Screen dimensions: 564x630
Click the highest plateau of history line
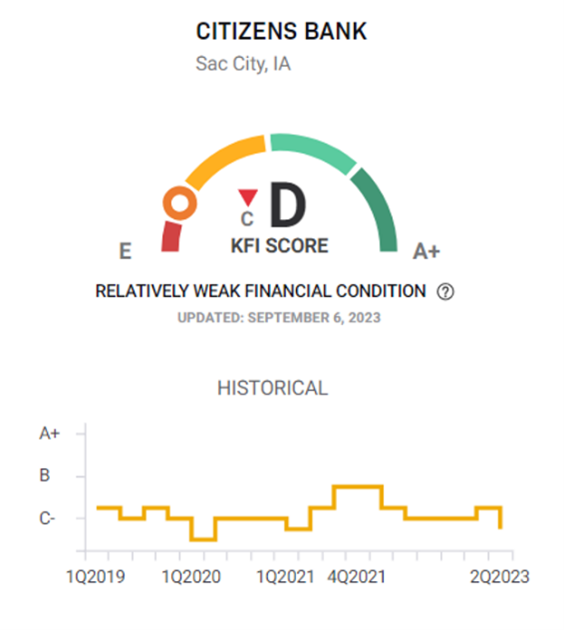(x=358, y=487)
